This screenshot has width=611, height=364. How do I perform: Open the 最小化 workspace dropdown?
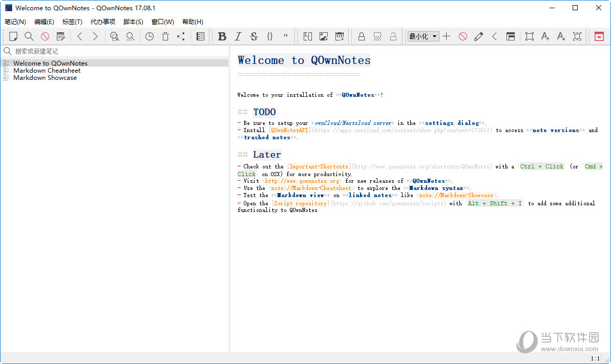click(423, 36)
